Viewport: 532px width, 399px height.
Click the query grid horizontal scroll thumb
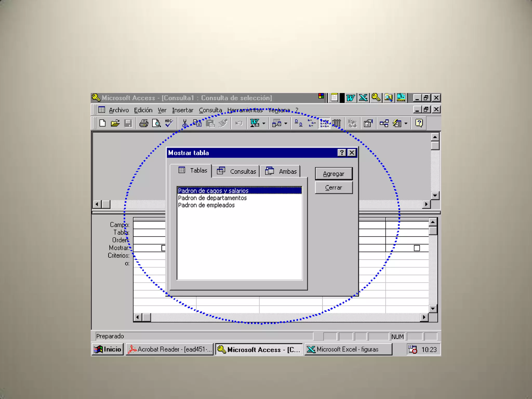coord(147,317)
